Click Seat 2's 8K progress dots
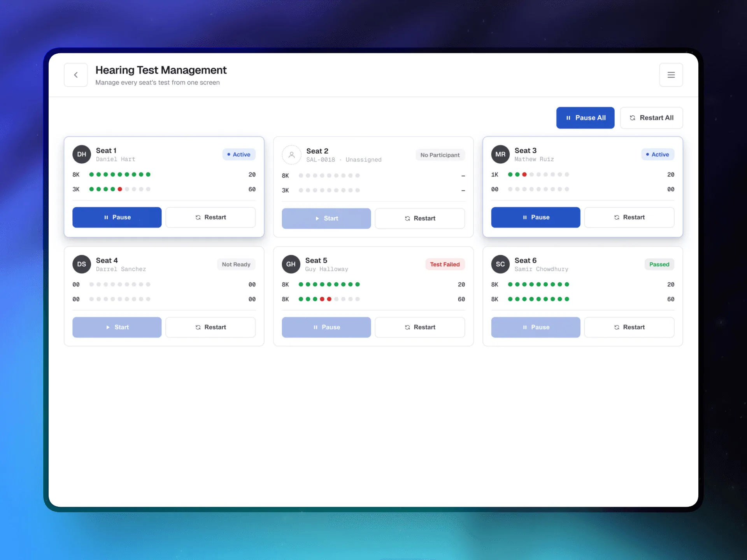The height and width of the screenshot is (560, 747). 329,176
